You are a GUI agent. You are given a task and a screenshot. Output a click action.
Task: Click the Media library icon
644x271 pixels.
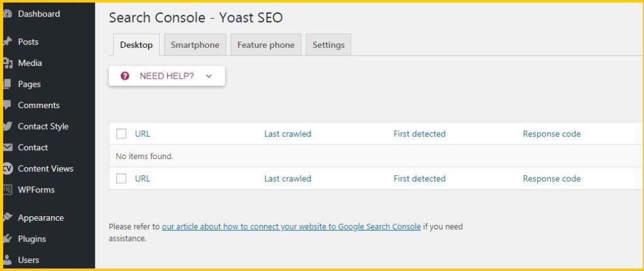click(x=8, y=64)
